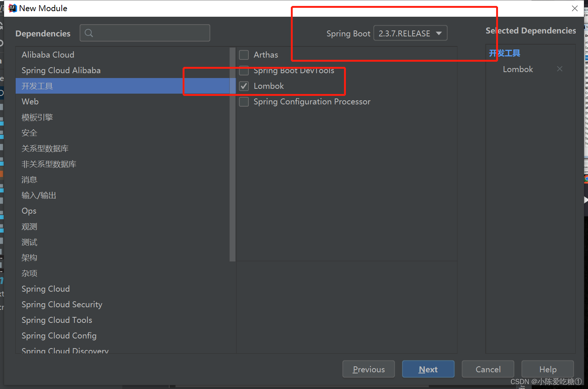Click the category list scrollbar
The image size is (588, 389).
pos(233,155)
